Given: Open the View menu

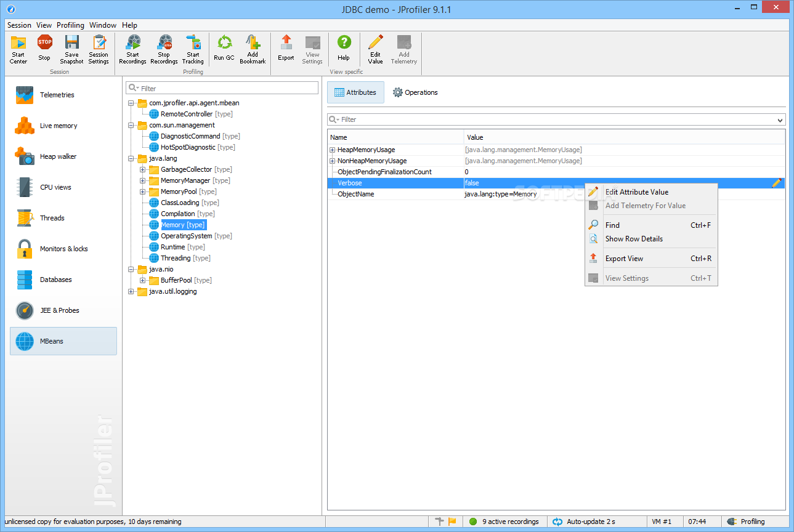Looking at the screenshot, I should (x=44, y=25).
